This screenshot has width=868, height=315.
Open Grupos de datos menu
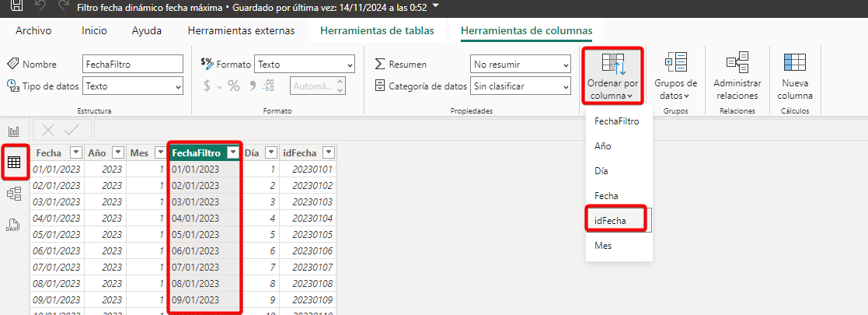[x=675, y=76]
